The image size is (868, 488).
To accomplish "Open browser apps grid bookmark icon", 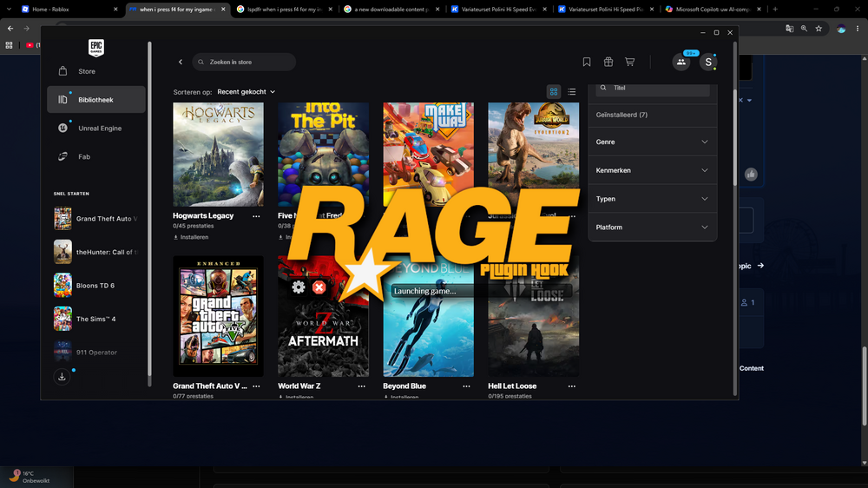I will [x=9, y=45].
